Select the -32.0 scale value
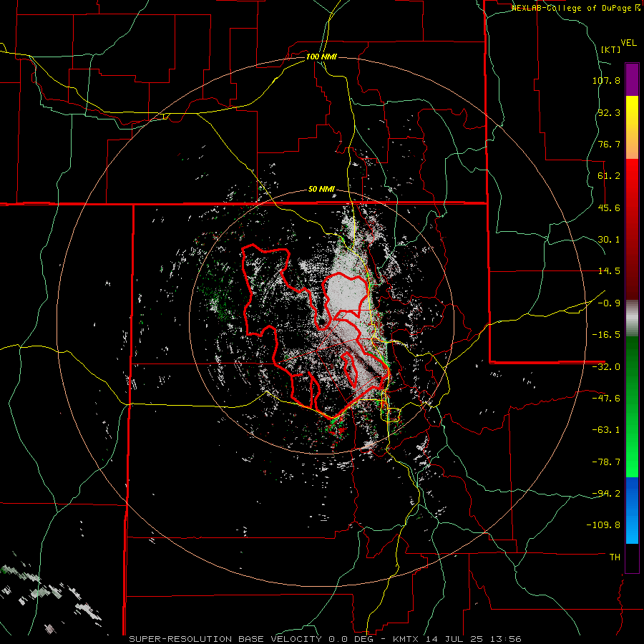 (606, 367)
